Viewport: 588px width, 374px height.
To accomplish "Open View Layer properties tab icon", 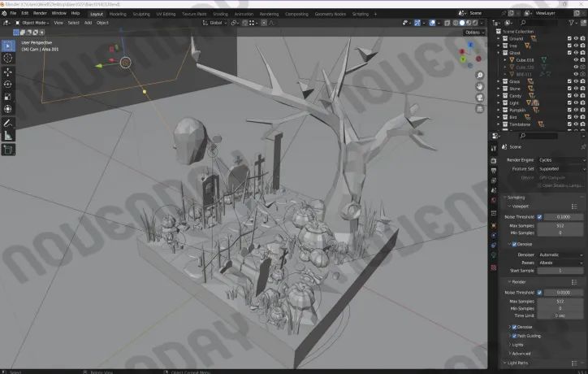I will (x=494, y=180).
